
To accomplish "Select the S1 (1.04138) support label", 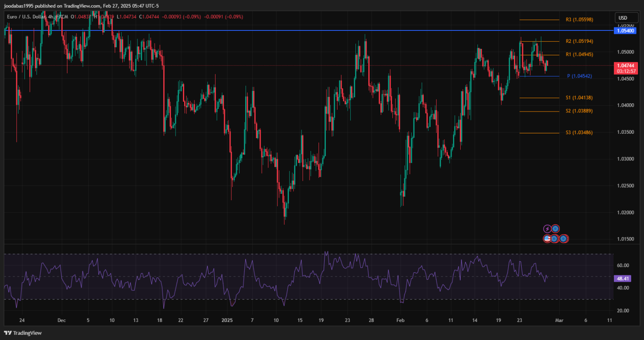I will (579, 98).
